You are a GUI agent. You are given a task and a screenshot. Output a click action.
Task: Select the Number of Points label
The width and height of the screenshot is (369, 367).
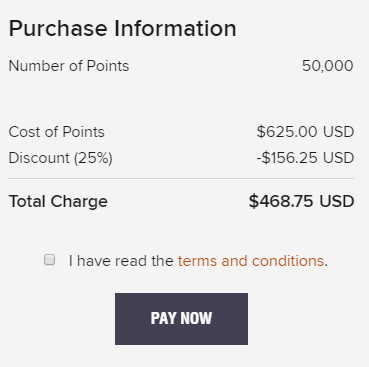[69, 66]
